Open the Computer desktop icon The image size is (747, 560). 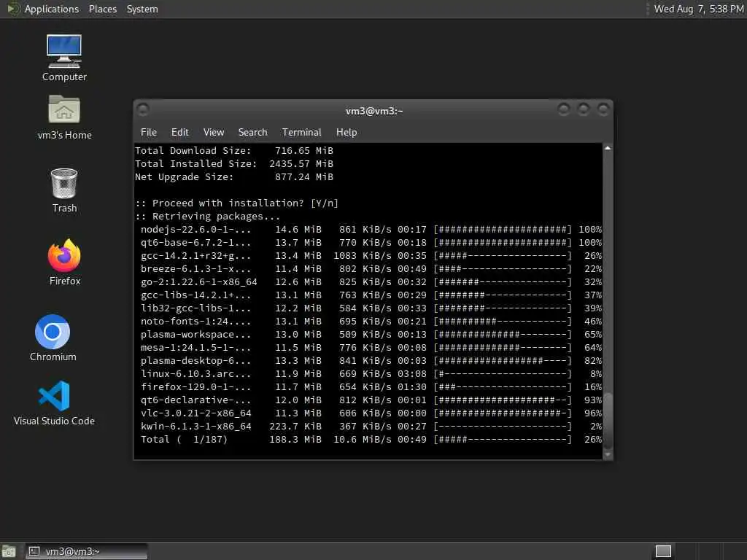pos(64,58)
